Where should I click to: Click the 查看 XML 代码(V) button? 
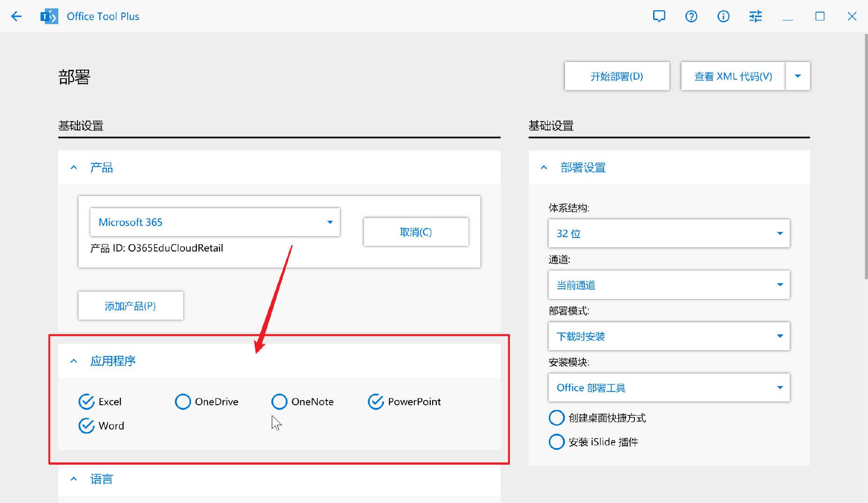coord(733,76)
